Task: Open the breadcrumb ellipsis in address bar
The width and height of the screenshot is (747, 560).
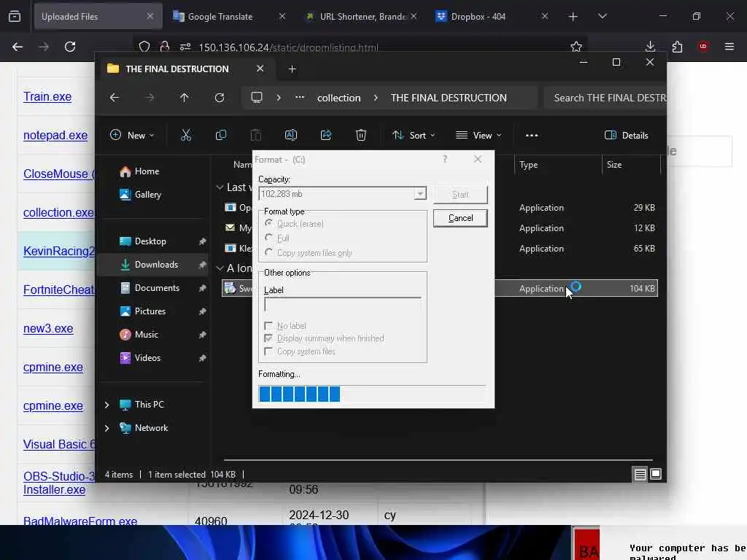Action: tap(299, 98)
